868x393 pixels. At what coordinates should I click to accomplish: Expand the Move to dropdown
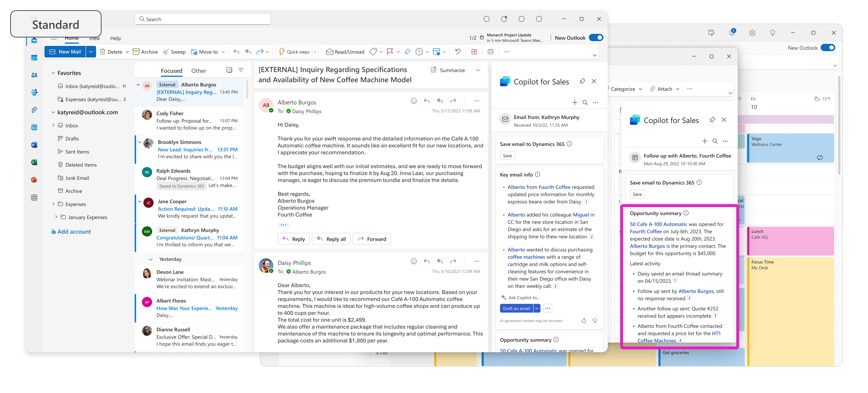[x=223, y=51]
